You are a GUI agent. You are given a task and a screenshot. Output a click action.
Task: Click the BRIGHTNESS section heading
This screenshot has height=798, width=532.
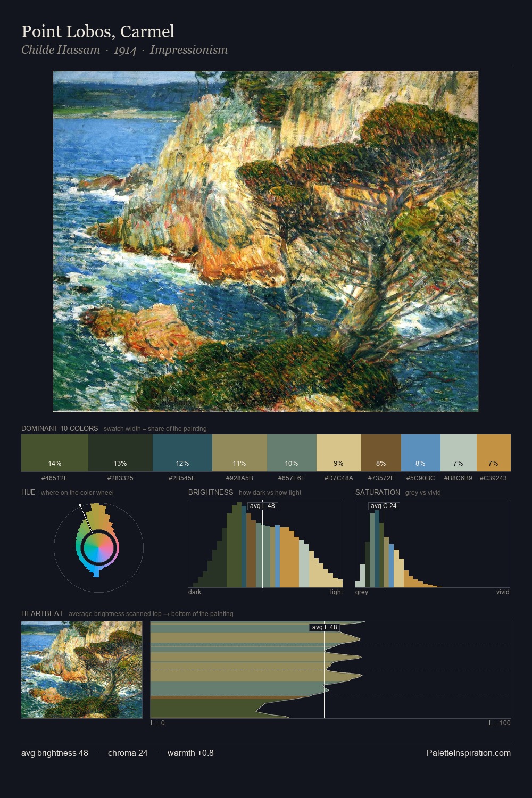pyautogui.click(x=211, y=492)
